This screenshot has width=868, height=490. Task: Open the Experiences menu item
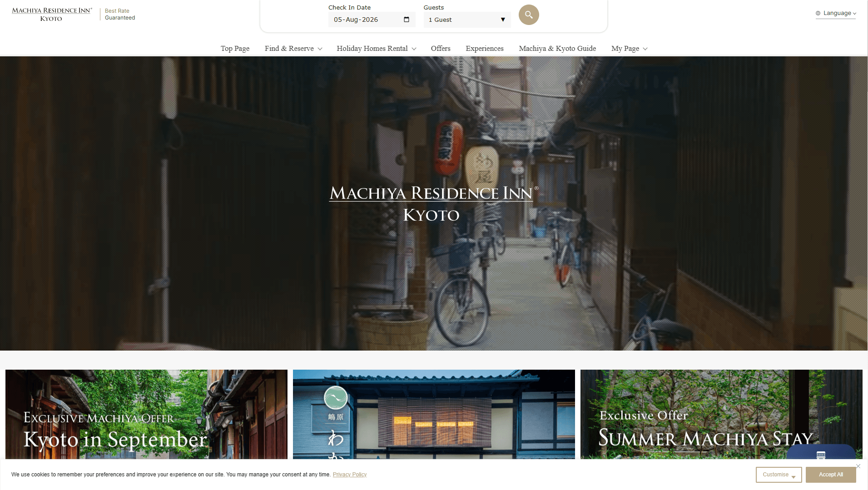click(484, 49)
